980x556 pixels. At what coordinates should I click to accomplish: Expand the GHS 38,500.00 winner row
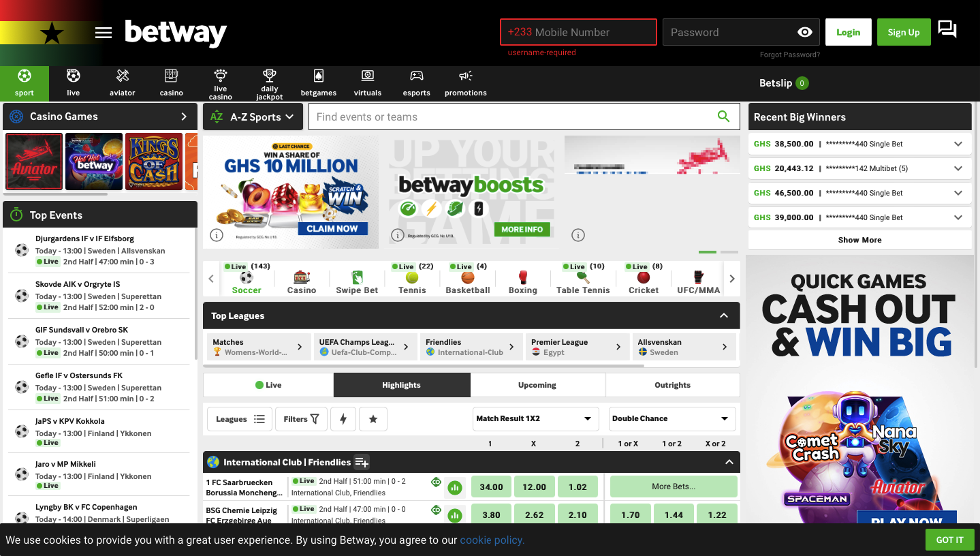958,144
